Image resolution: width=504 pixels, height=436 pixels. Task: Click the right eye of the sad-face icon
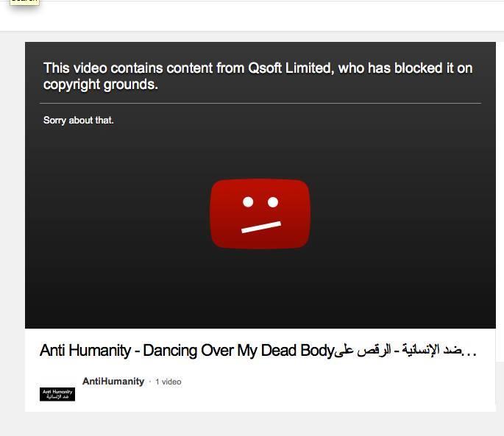[x=273, y=202]
